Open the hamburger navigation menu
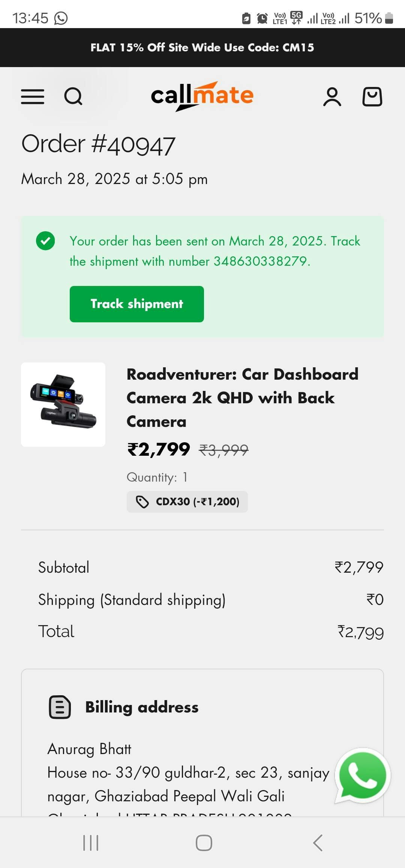Viewport: 405px width, 868px height. (33, 97)
